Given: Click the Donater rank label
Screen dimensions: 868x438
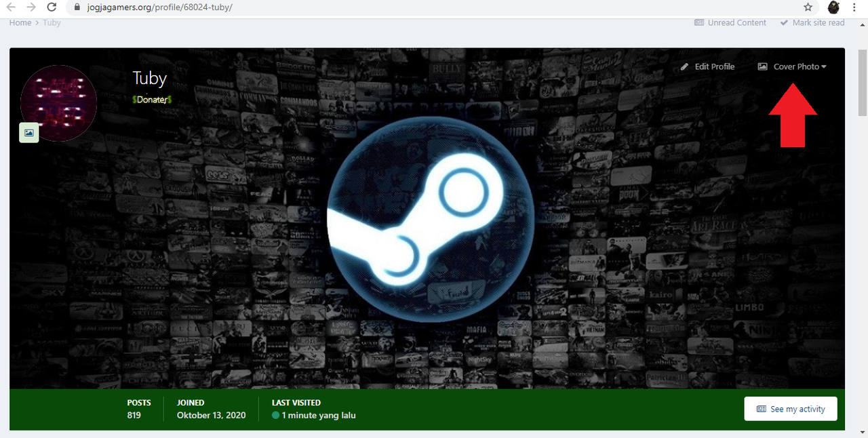Looking at the screenshot, I should pos(152,100).
